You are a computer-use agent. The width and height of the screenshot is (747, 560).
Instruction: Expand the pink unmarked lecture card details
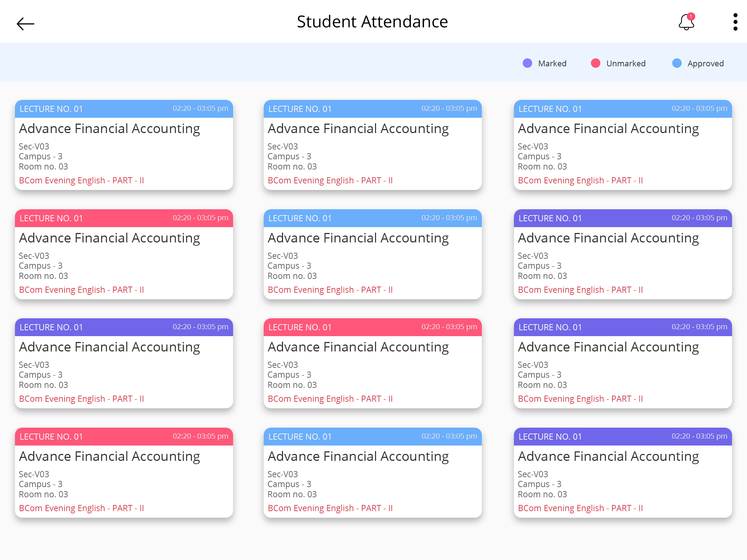pos(124,255)
